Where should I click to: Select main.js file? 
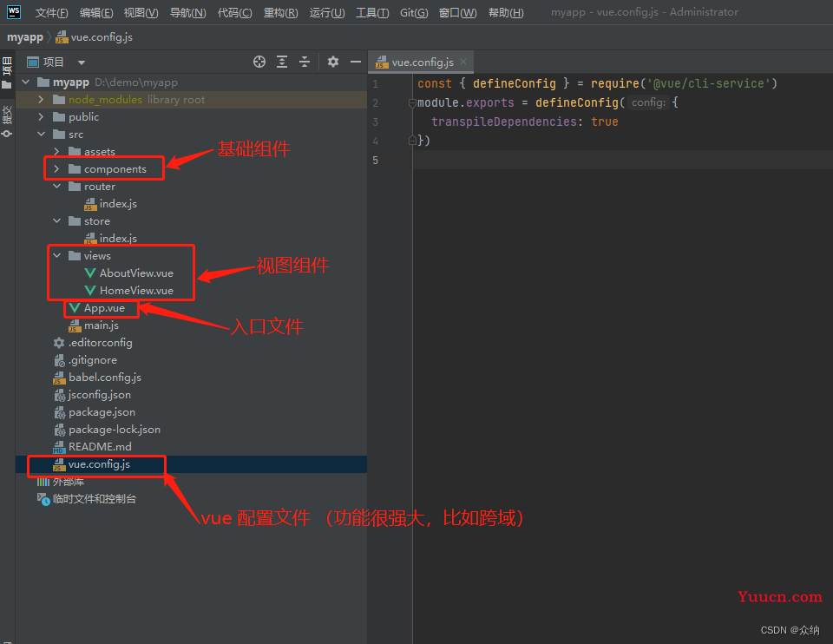click(x=101, y=325)
